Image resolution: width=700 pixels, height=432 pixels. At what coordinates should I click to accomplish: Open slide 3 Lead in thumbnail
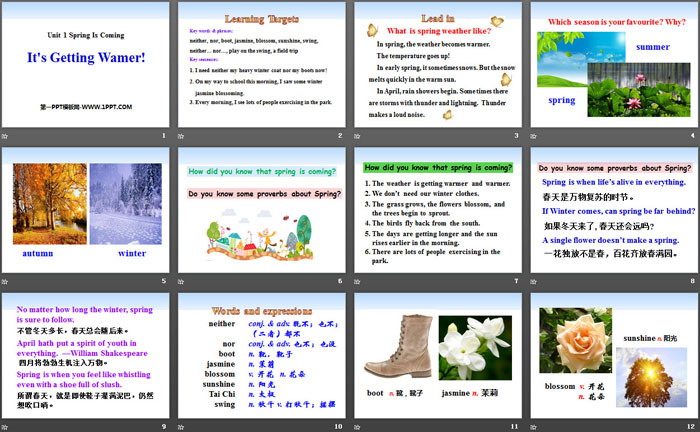click(x=438, y=64)
